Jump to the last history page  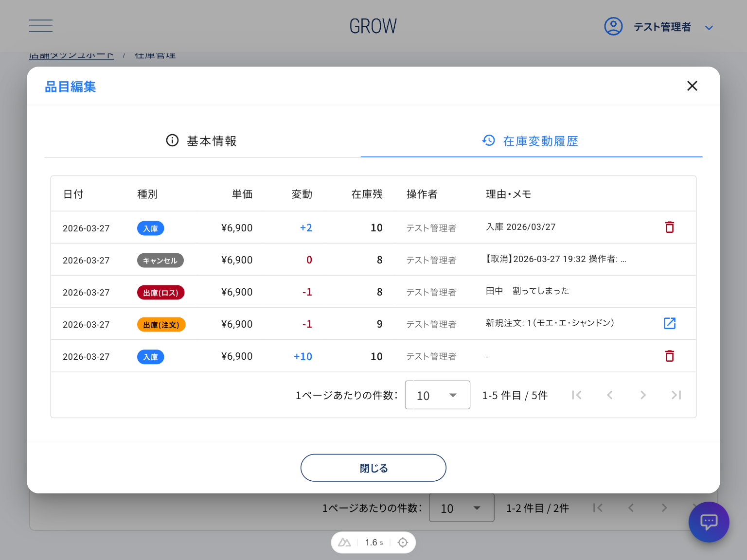click(676, 395)
